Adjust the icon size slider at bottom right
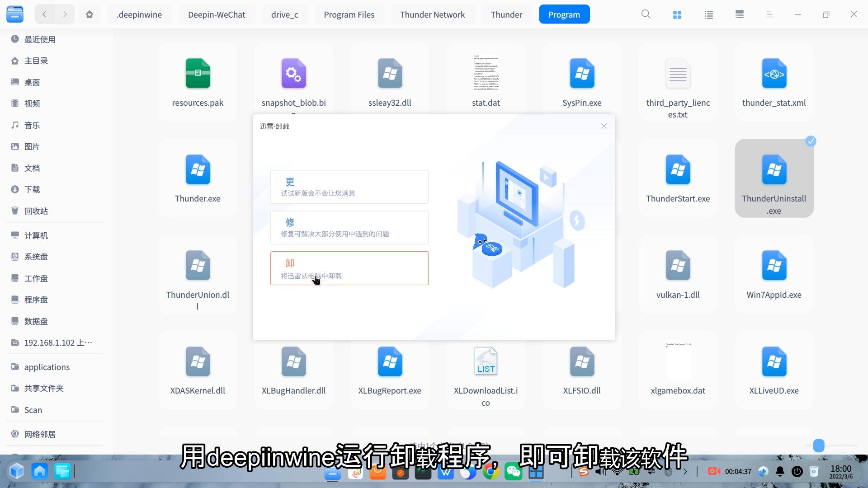The width and height of the screenshot is (868, 488). coord(818,446)
